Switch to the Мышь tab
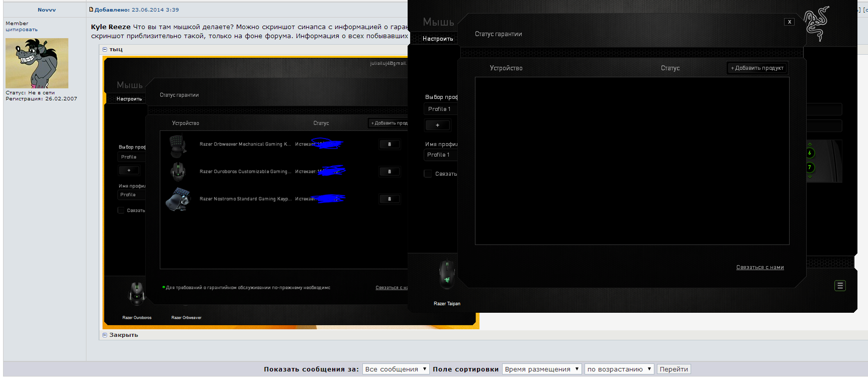The height and width of the screenshot is (377, 868). pos(438,22)
